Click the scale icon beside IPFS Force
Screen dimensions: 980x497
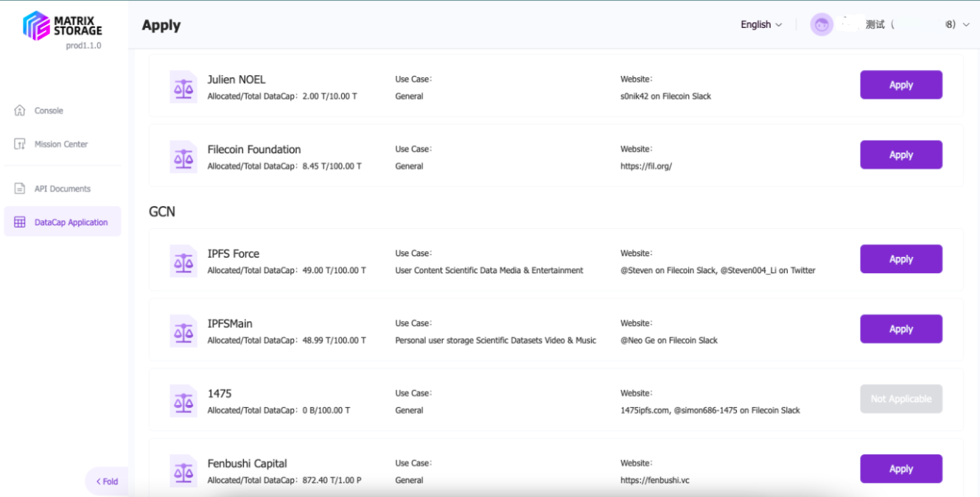(183, 258)
